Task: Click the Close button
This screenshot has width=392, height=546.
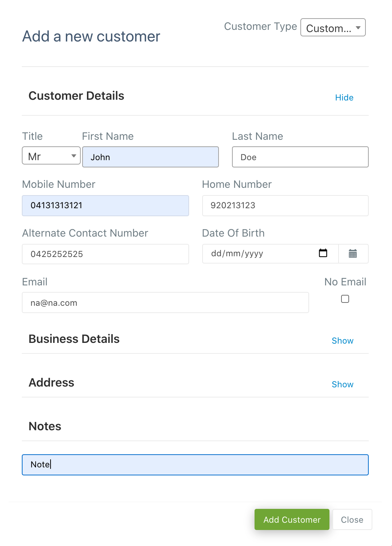Action: [x=352, y=519]
